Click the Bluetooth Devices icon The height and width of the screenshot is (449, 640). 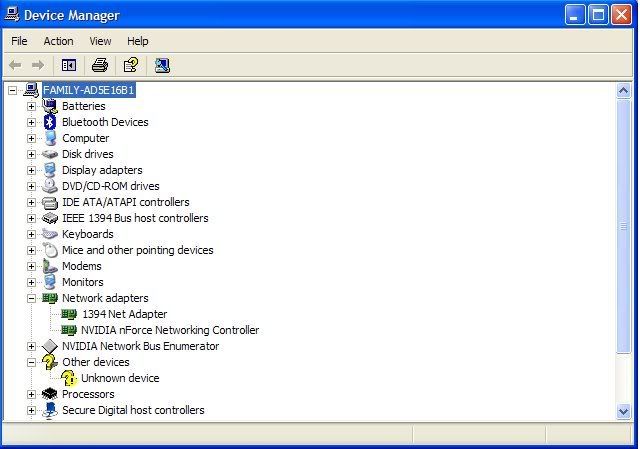50,122
